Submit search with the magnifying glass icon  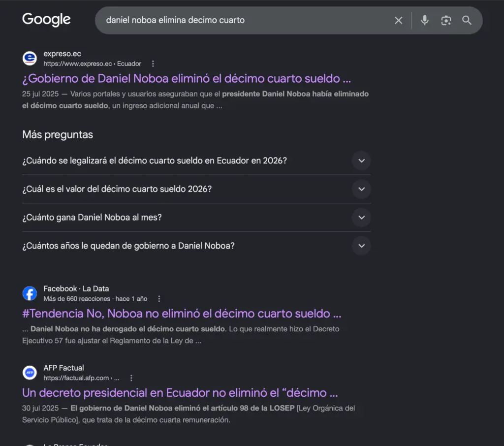tap(467, 20)
